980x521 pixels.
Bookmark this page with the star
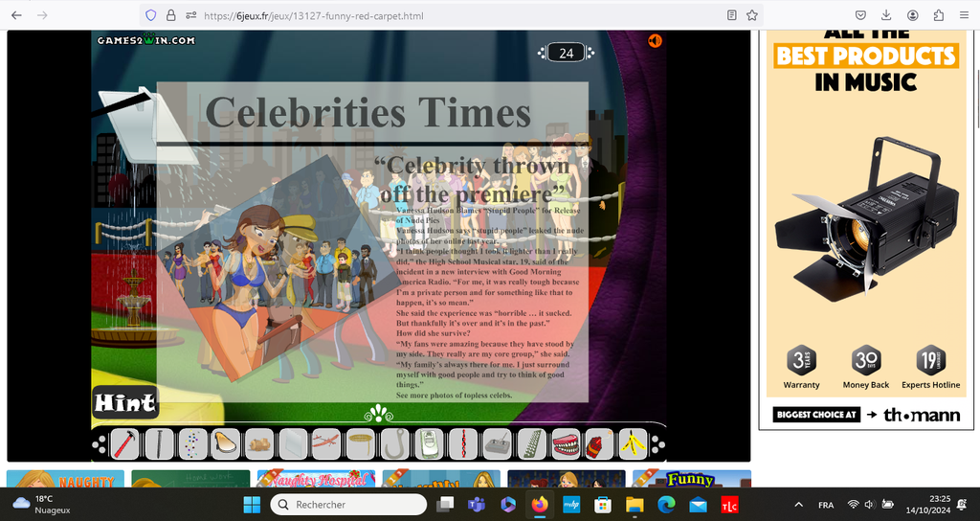click(x=752, y=15)
